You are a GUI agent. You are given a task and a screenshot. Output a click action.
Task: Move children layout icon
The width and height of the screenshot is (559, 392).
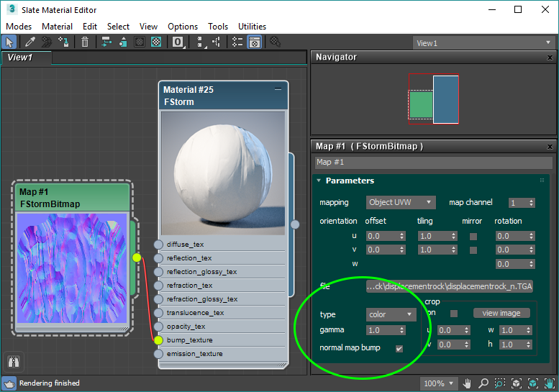106,42
